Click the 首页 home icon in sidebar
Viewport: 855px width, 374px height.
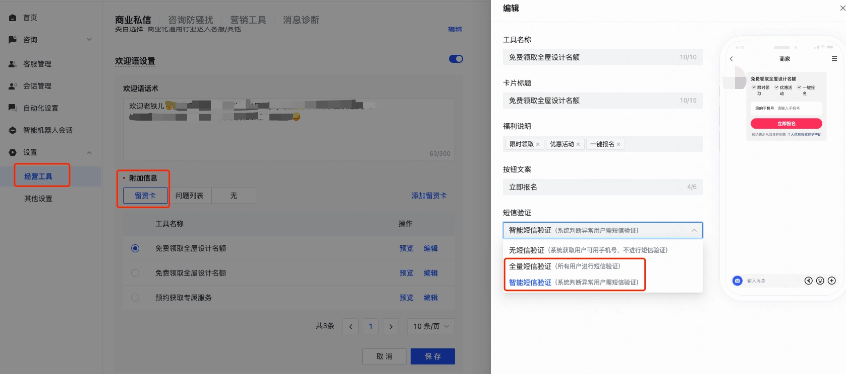coord(13,17)
